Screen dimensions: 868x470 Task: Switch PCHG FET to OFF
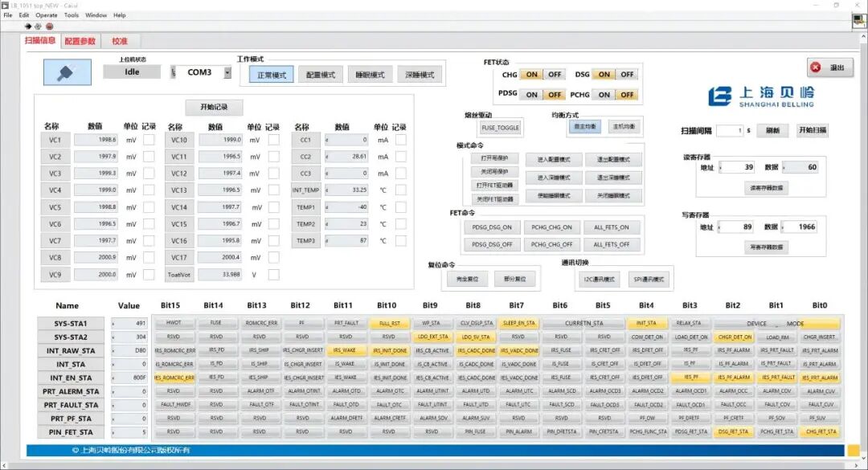(627, 95)
